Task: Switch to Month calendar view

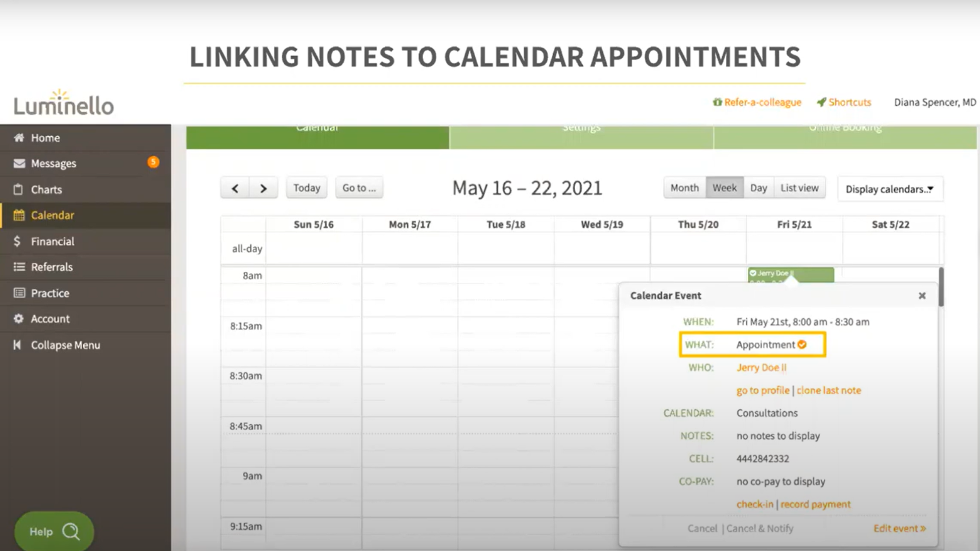Action: point(684,188)
